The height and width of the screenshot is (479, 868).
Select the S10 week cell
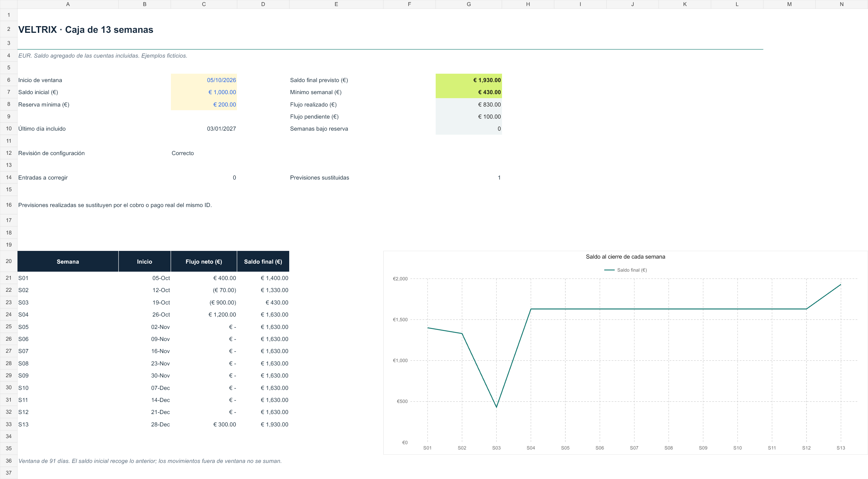point(68,388)
